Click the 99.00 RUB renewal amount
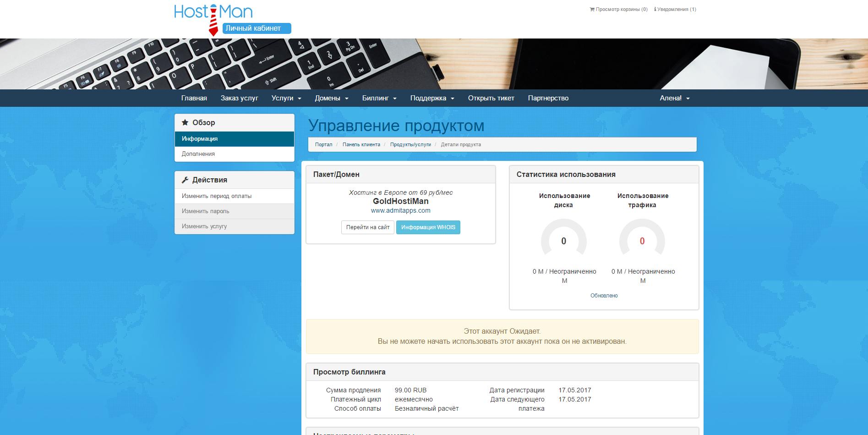868x435 pixels. (411, 390)
